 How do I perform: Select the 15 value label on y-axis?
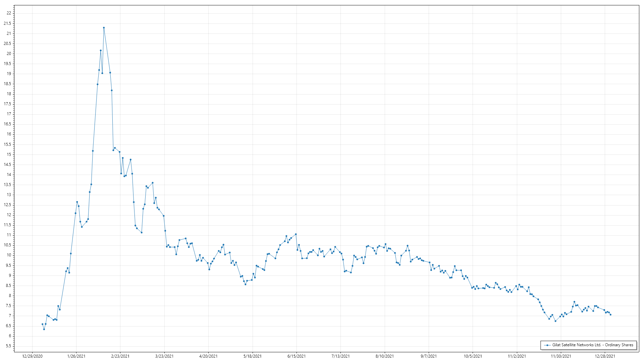[9, 155]
